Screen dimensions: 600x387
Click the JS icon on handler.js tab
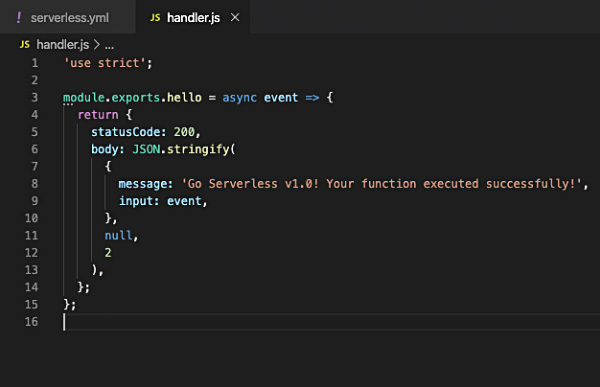point(155,18)
